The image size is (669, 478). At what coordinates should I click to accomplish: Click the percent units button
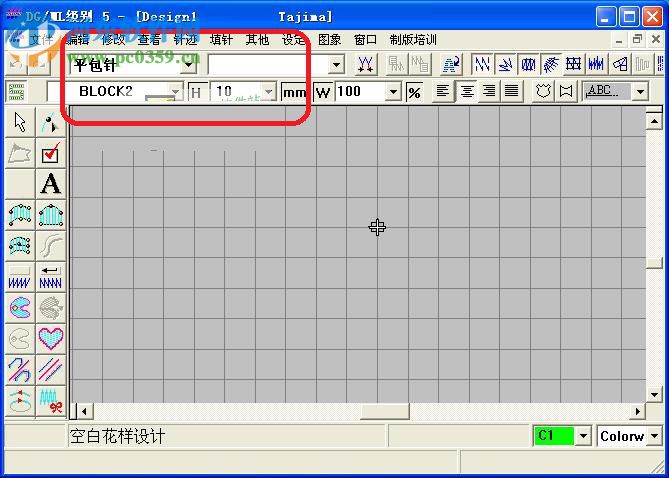click(x=414, y=92)
